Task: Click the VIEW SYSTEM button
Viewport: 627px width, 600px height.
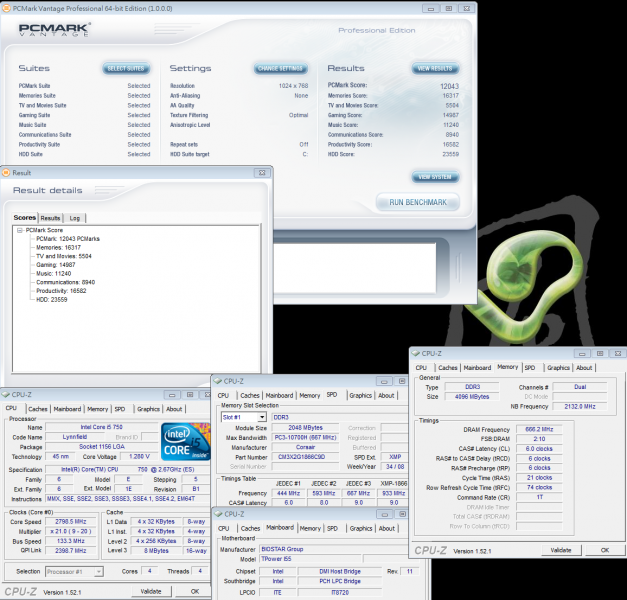Action: click(x=435, y=177)
